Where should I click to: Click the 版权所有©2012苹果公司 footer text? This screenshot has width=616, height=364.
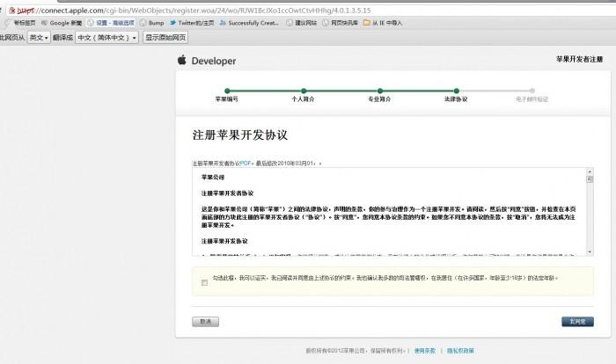coord(335,351)
